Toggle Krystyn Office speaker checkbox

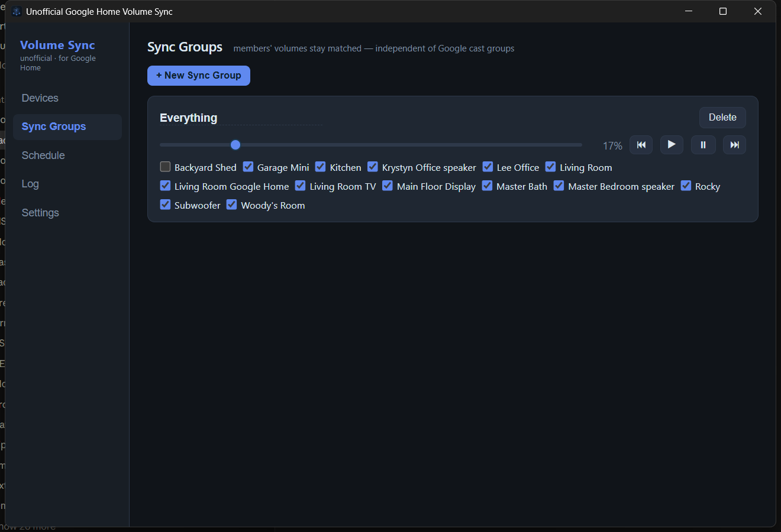(373, 167)
